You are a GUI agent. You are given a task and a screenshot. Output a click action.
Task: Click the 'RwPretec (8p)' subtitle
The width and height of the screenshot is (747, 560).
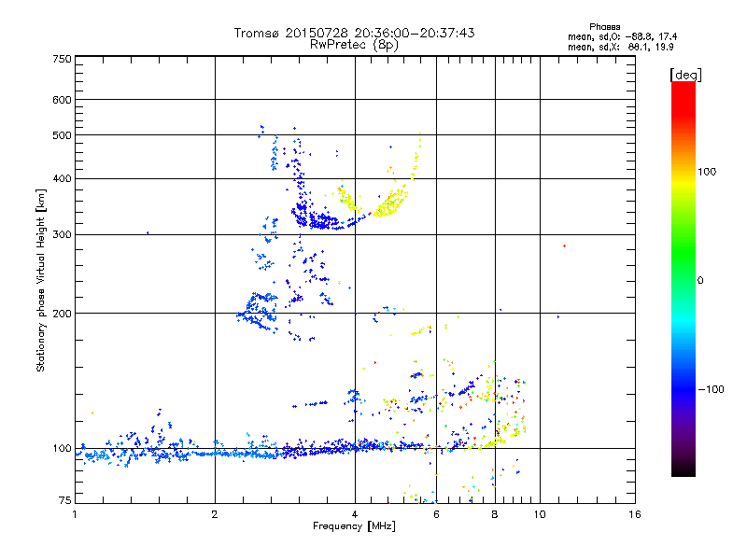[354, 45]
